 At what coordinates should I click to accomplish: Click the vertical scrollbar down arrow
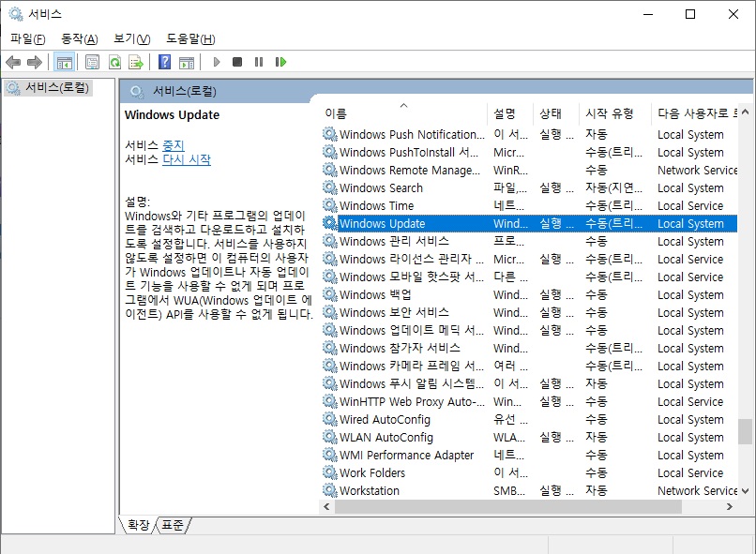[745, 491]
